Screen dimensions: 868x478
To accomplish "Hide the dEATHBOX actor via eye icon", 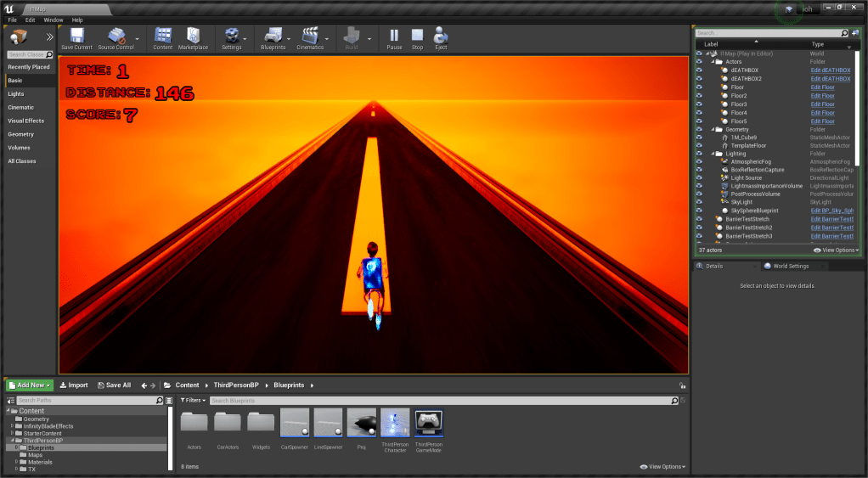I will click(699, 70).
